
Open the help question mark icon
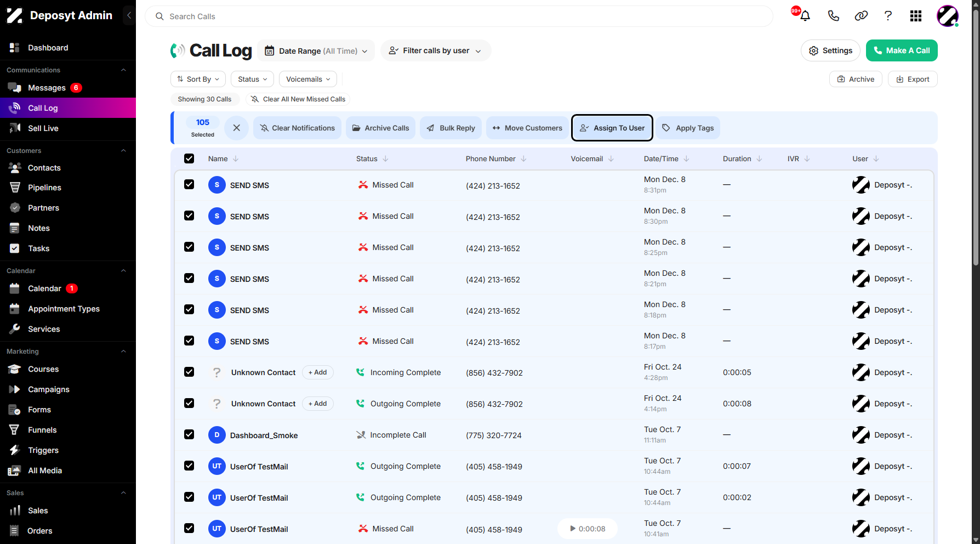(888, 16)
